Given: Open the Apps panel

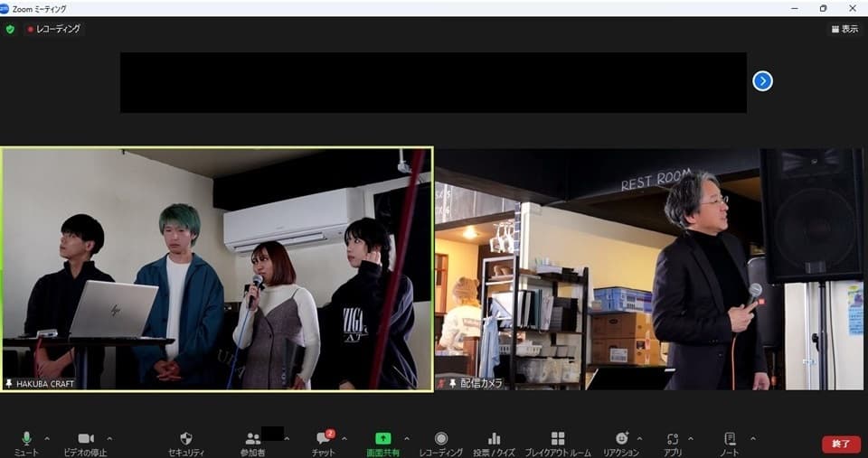Looking at the screenshot, I should point(673,444).
